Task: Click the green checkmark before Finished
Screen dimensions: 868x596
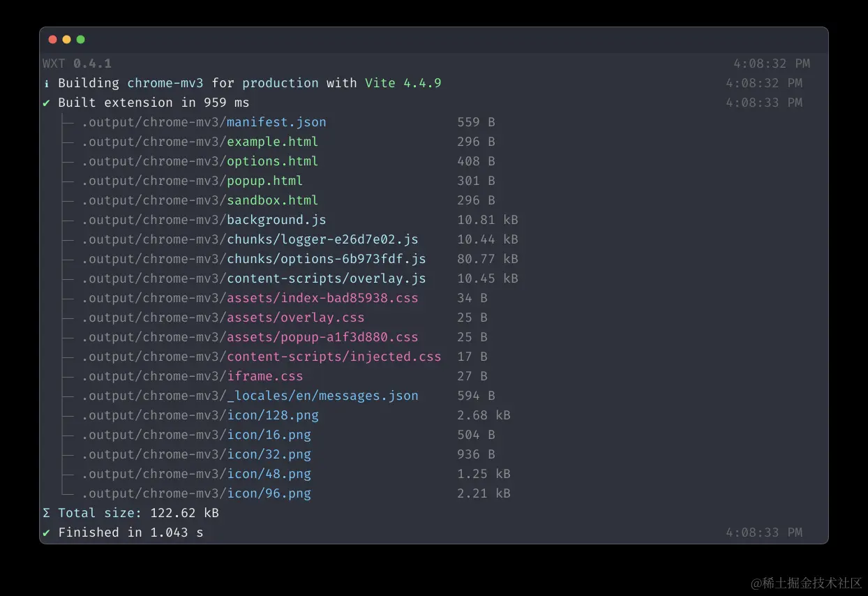Action: pyautogui.click(x=46, y=532)
